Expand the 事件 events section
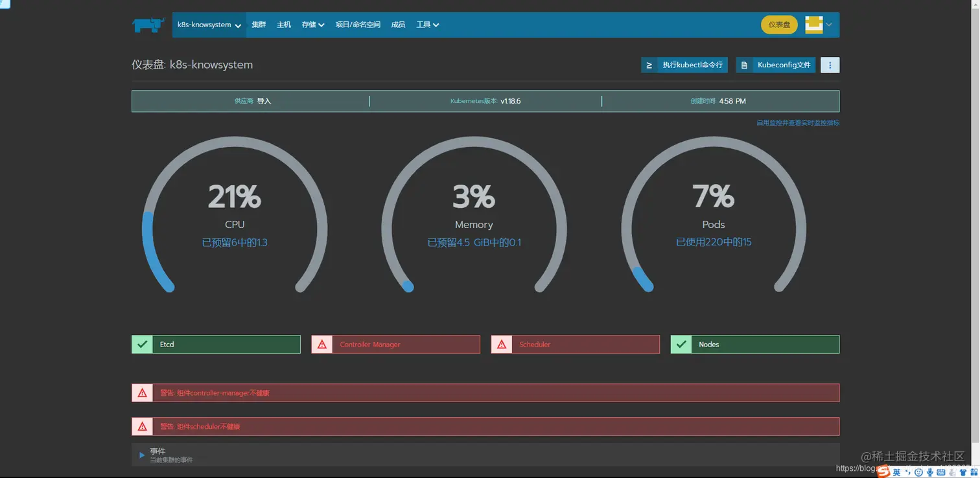This screenshot has width=980, height=478. [x=143, y=455]
